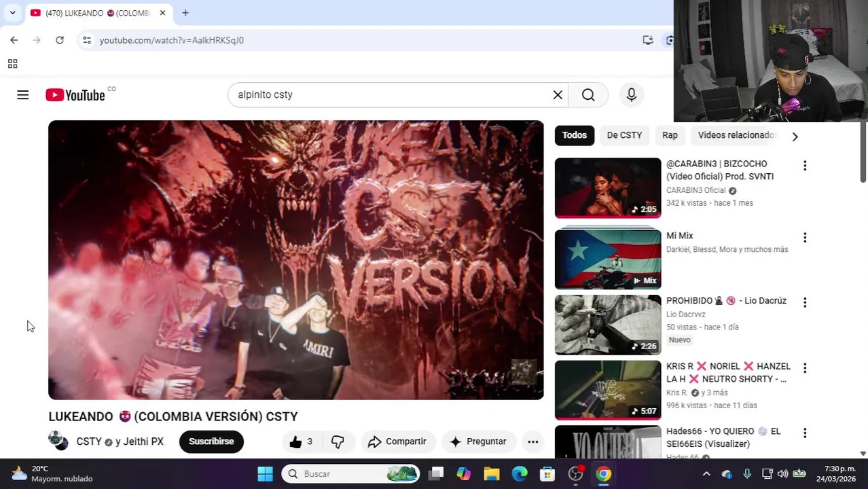Click the CARABIN3 Oficial channel name
Viewport: 868px width, 489px height.
(x=696, y=190)
